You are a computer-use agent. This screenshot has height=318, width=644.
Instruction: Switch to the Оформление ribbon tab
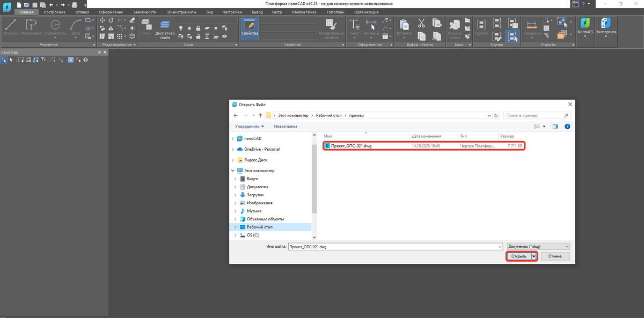(x=111, y=12)
